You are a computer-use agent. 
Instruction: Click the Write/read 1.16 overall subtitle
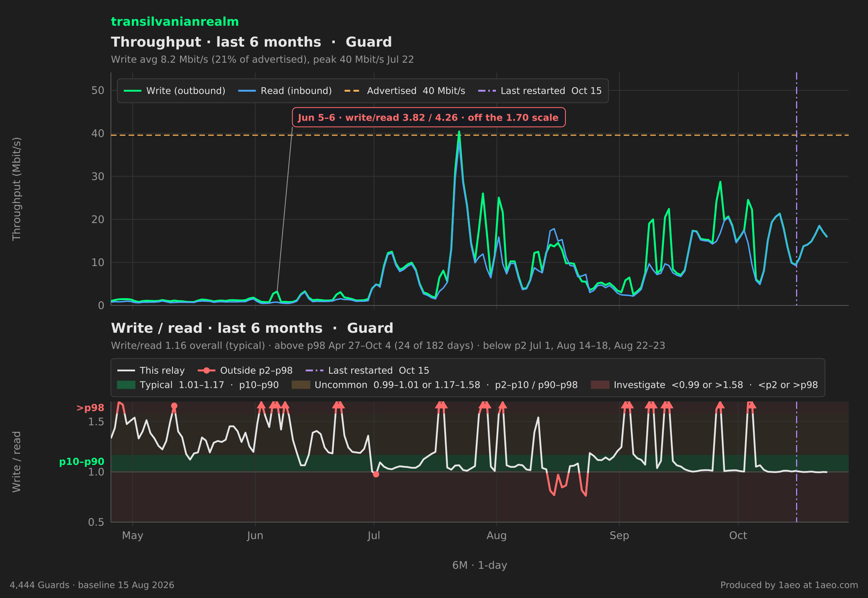[388, 346]
